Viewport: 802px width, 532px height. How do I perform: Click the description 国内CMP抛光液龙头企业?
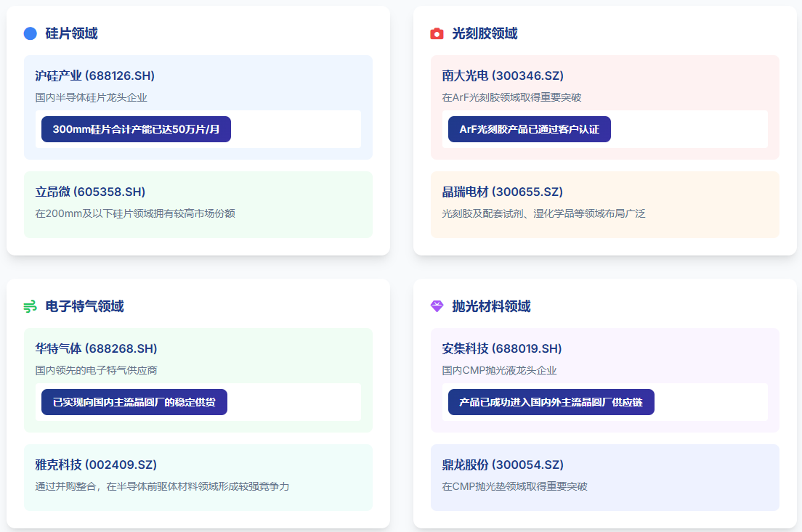499,370
